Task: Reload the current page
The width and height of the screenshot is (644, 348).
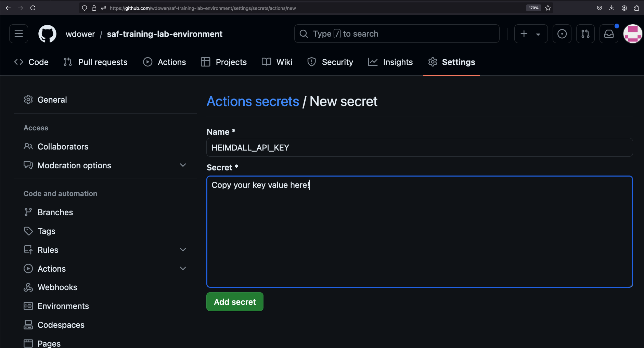Action: tap(33, 8)
